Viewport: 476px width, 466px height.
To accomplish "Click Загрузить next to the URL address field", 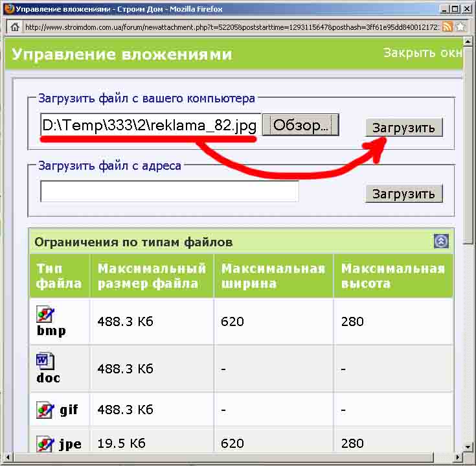I will coord(403,194).
